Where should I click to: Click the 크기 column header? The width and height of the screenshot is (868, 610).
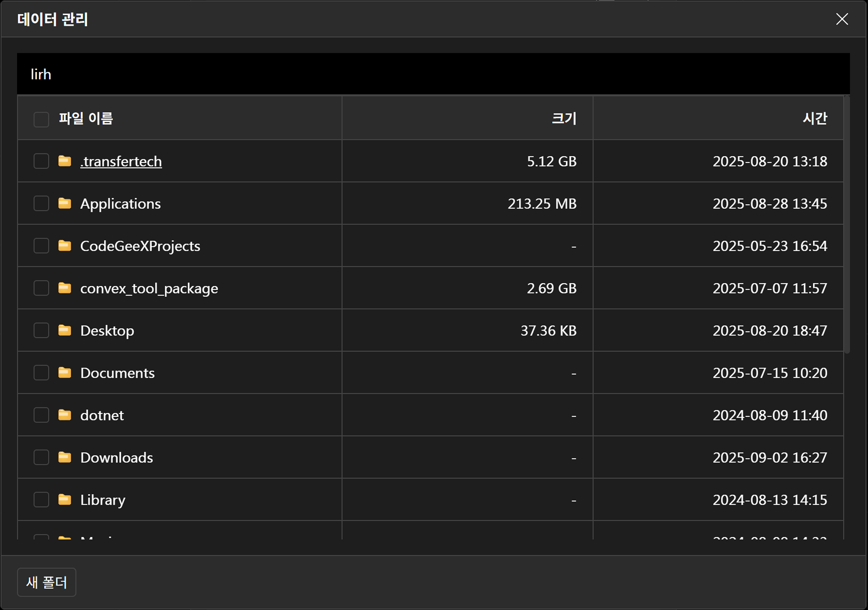pyautogui.click(x=564, y=118)
